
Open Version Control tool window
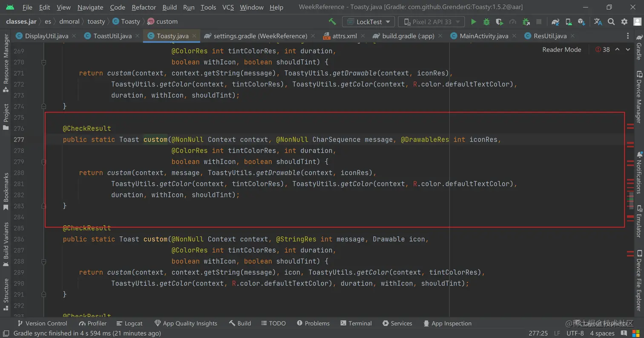click(x=42, y=323)
